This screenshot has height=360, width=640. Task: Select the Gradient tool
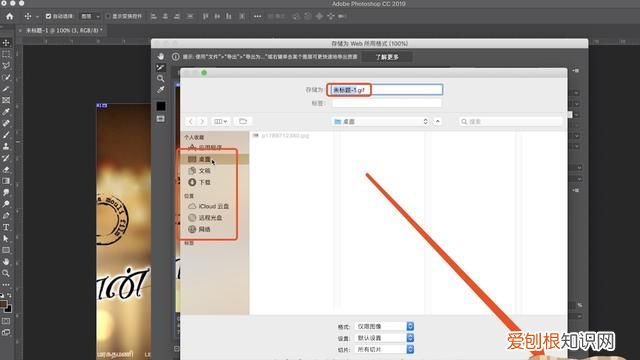point(6,181)
